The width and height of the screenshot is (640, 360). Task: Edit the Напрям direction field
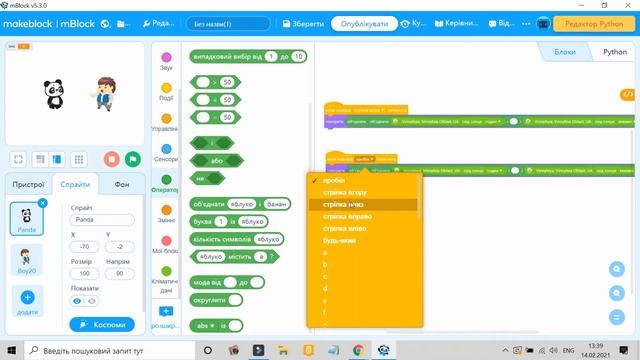pyautogui.click(x=119, y=273)
